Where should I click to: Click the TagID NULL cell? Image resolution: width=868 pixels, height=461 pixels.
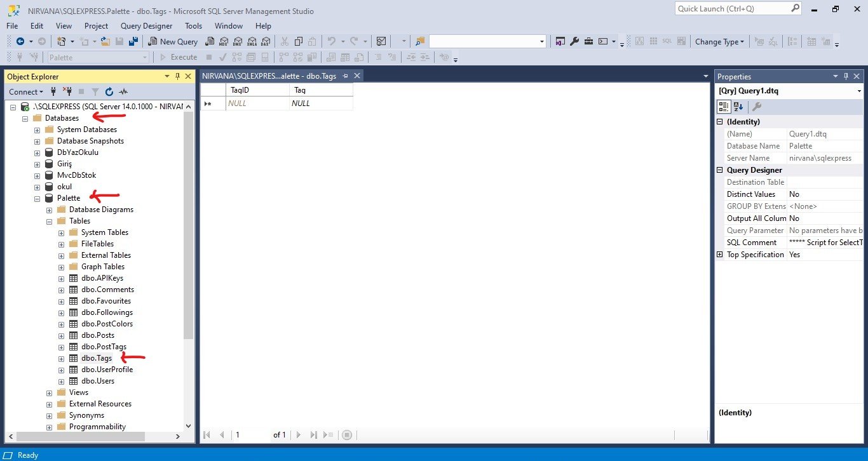(x=257, y=103)
